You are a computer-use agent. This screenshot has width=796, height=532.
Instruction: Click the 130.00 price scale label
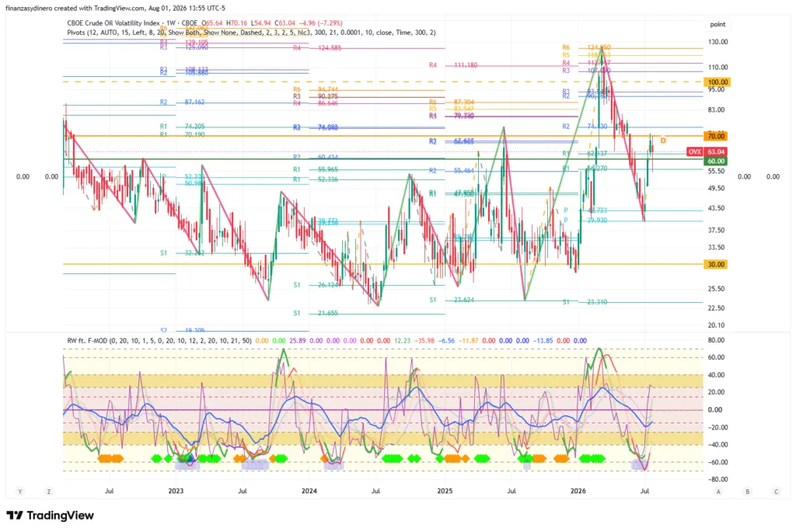coord(717,42)
